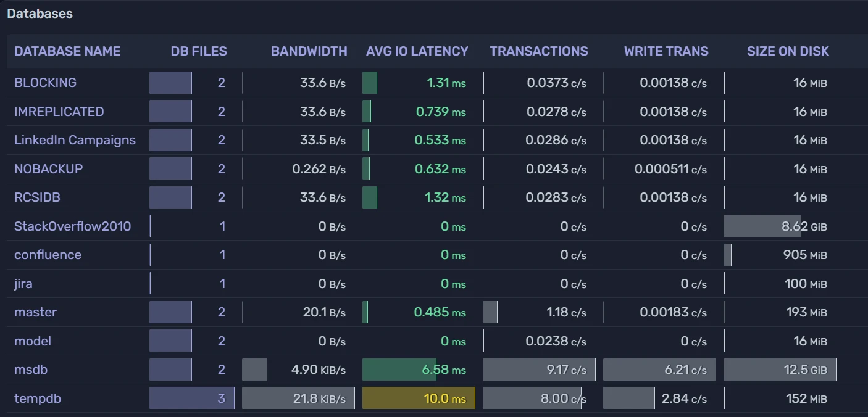Sort the table by BANDWIDTH
This screenshot has height=417, width=868.
pos(309,51)
